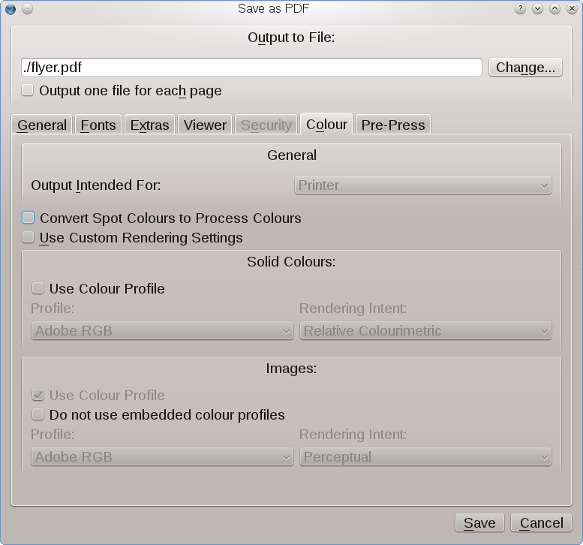This screenshot has width=583, height=545.
Task: Click the Output to File: label
Action: pos(291,37)
